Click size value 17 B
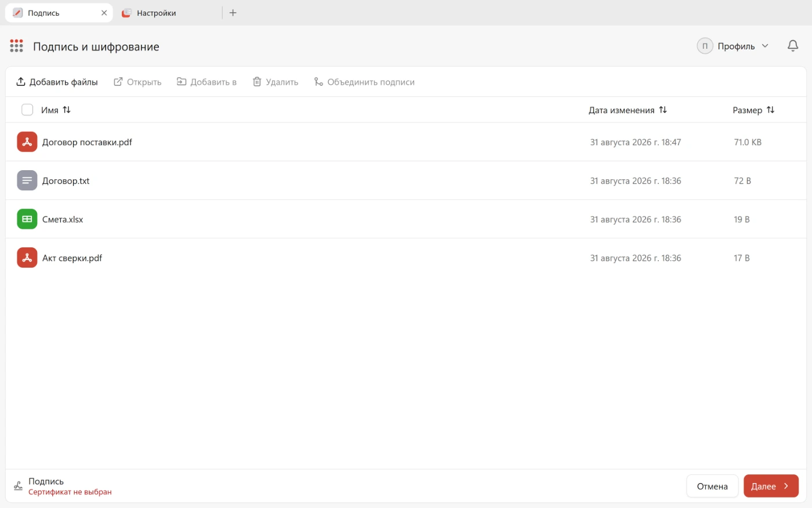 pos(742,258)
